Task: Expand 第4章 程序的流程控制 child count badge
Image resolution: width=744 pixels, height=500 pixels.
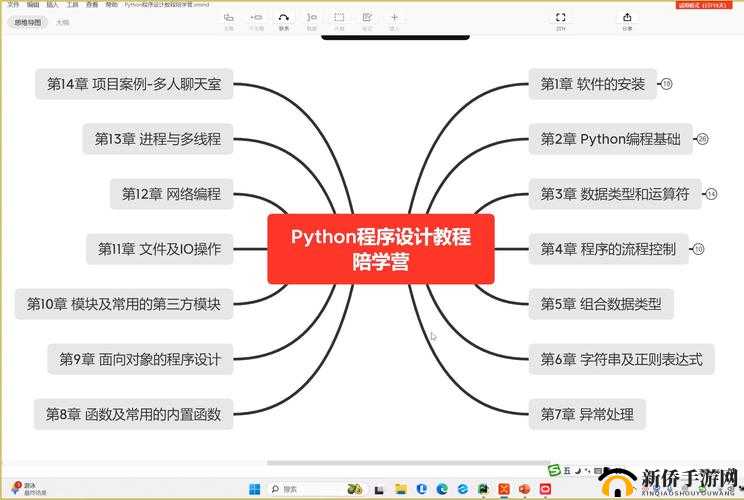Action: 698,248
